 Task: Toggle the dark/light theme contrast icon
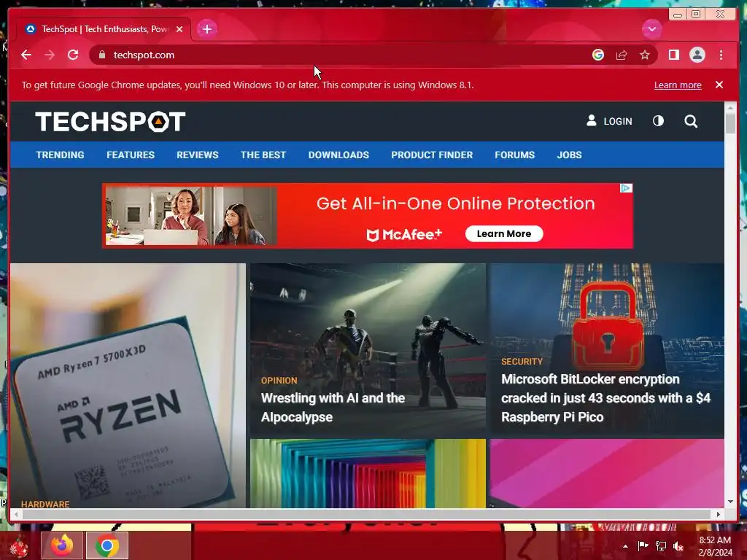[658, 121]
